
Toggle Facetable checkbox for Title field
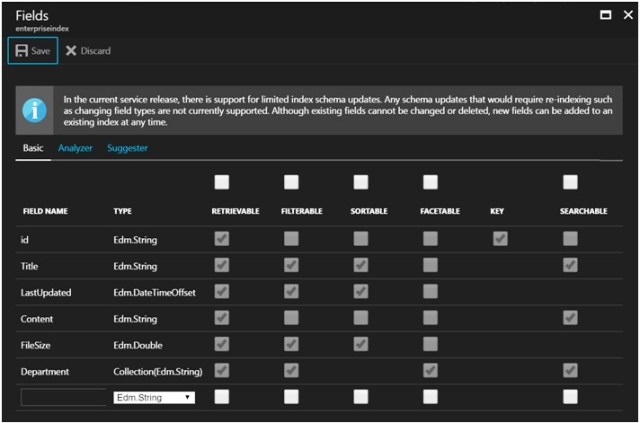click(430, 265)
